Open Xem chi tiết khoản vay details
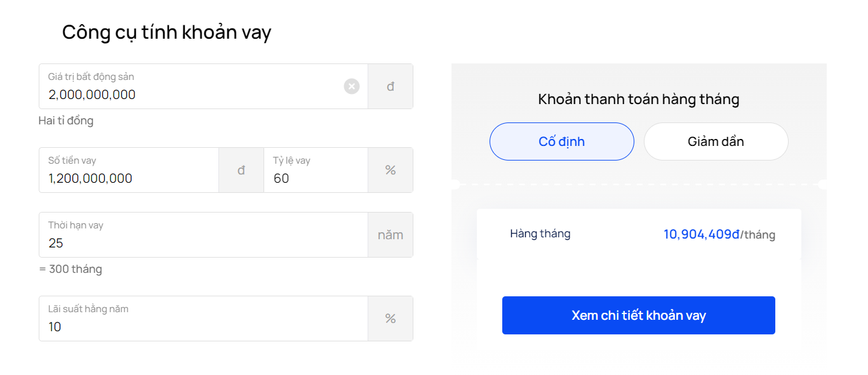The height and width of the screenshot is (375, 868). (639, 315)
